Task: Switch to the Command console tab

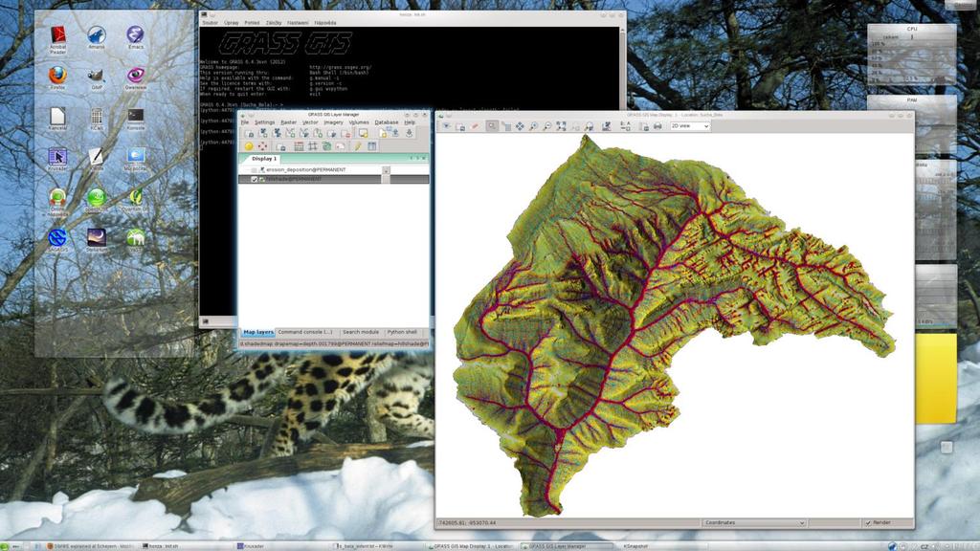Action: pos(305,332)
